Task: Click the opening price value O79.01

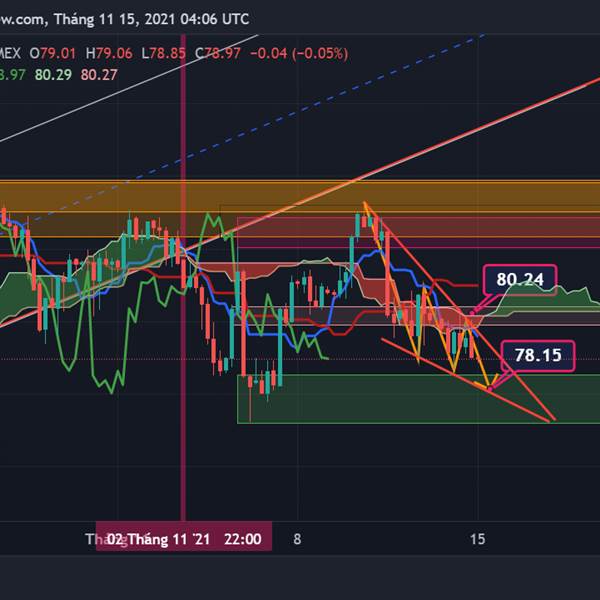Action: (52, 53)
